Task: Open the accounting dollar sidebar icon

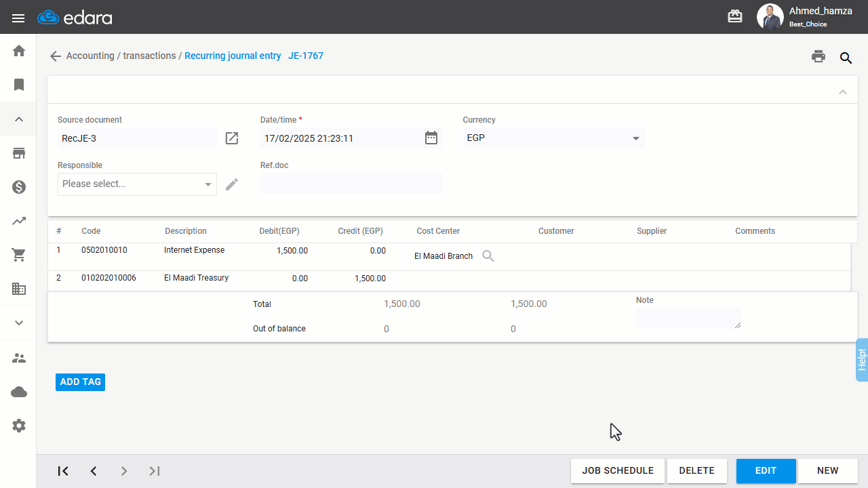Action: click(19, 187)
